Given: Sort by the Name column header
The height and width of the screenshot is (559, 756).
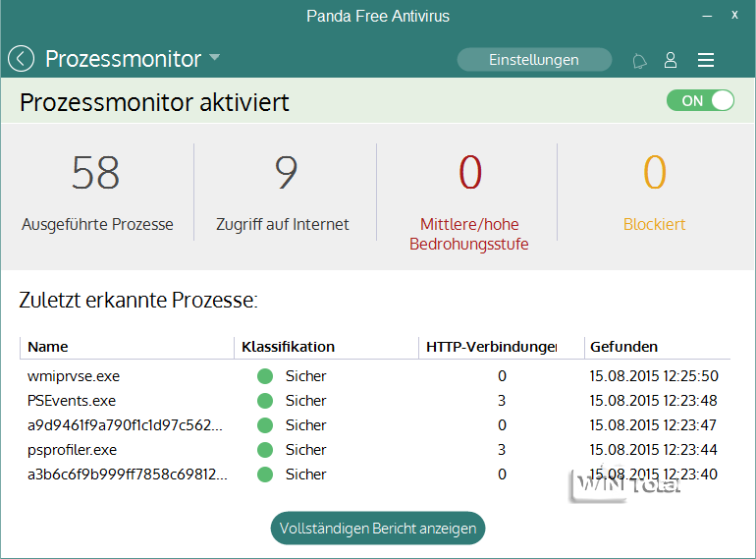Looking at the screenshot, I should click(x=48, y=347).
